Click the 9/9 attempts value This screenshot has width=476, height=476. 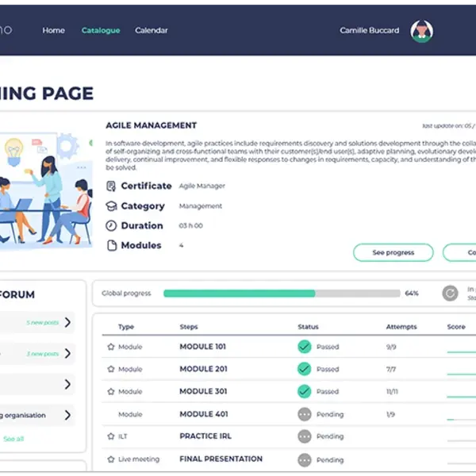point(391,347)
